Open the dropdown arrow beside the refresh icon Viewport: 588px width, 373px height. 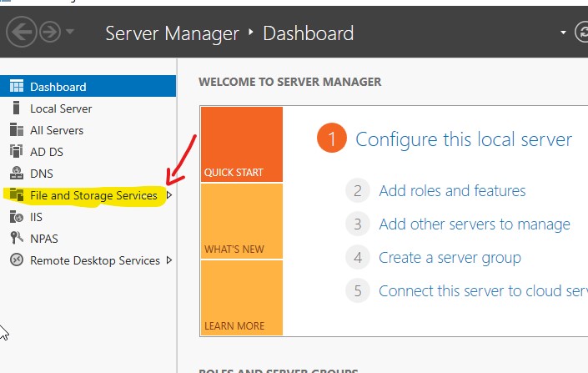563,33
